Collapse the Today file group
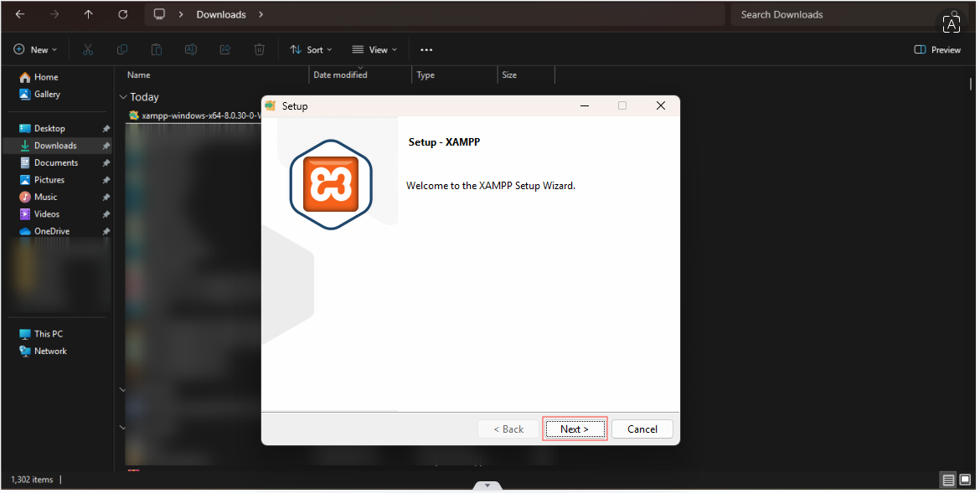980x493 pixels. [123, 97]
